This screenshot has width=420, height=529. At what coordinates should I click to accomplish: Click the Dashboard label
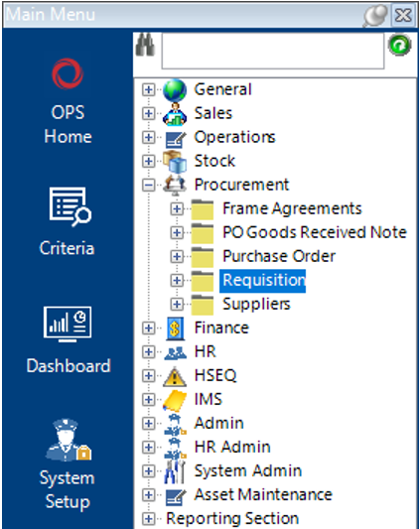coord(69,366)
